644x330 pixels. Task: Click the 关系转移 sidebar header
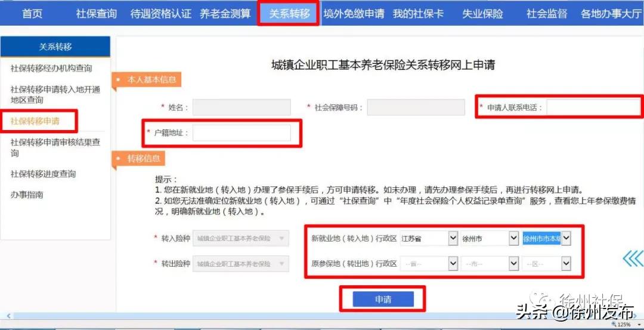click(55, 47)
